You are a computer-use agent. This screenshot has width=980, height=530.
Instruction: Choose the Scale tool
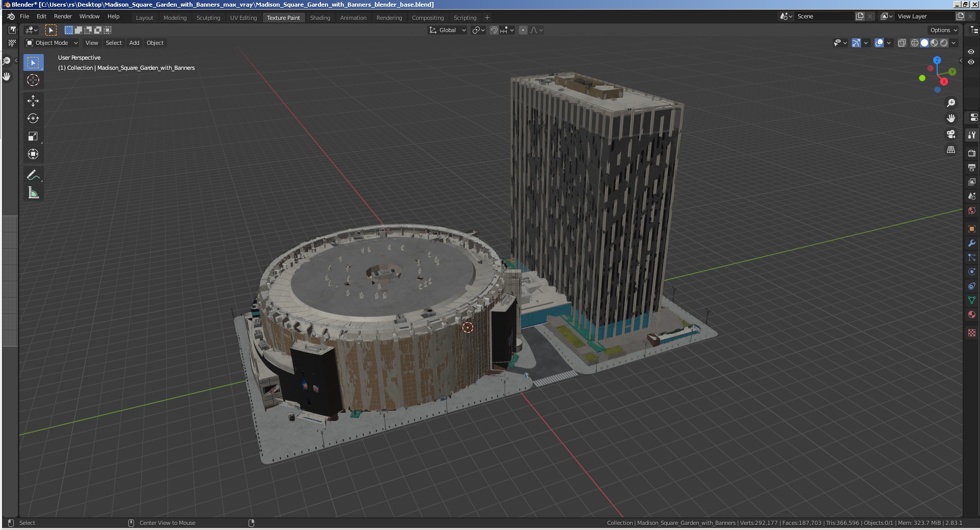(33, 136)
